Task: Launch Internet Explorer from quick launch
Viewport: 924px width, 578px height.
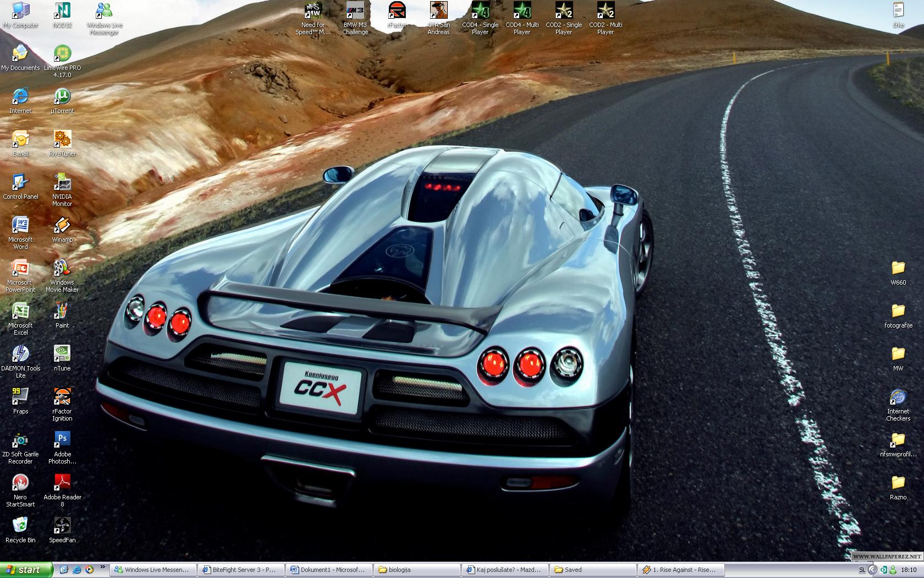Action: (76, 570)
